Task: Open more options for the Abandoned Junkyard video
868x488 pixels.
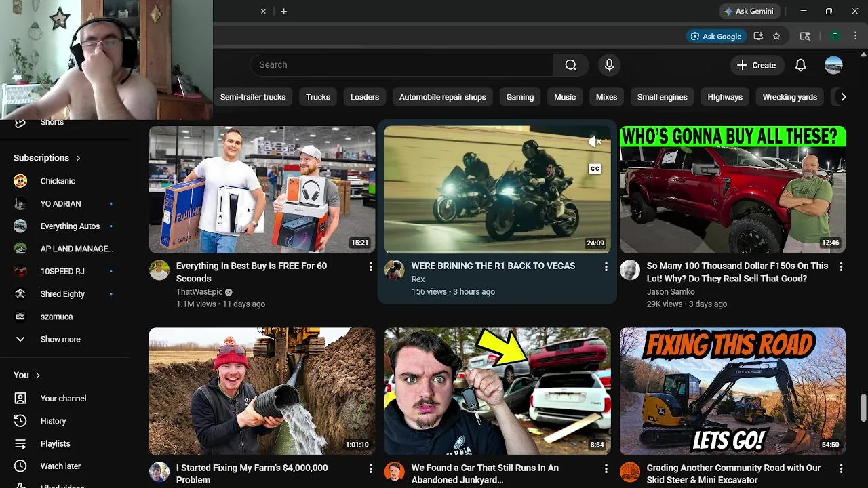Action: pyautogui.click(x=606, y=469)
